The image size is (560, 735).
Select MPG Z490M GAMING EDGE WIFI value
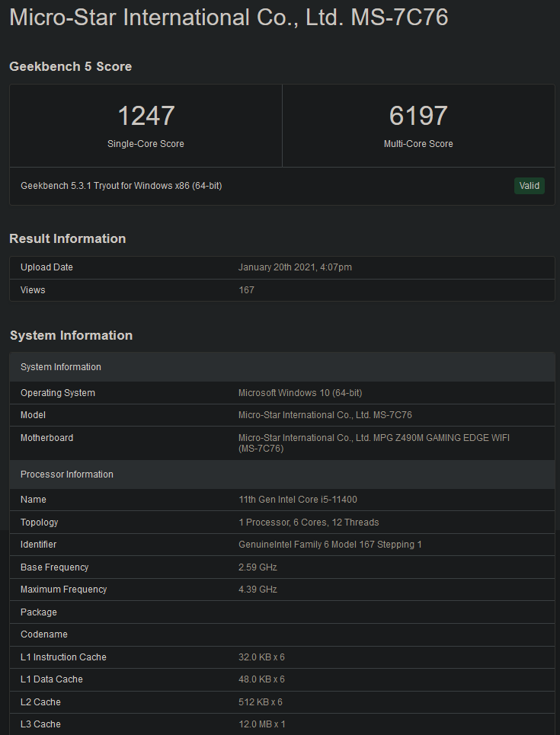tap(374, 443)
